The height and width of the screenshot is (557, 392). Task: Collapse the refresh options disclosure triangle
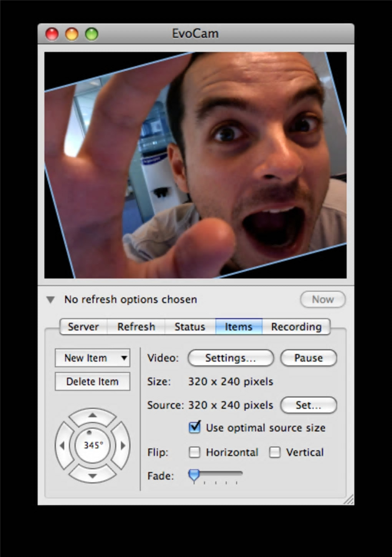pos(50,300)
